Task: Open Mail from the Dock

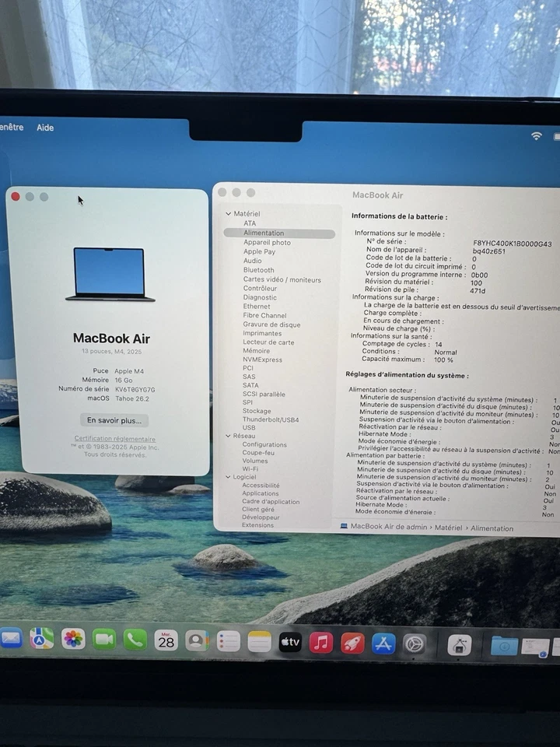Action: tap(10, 639)
